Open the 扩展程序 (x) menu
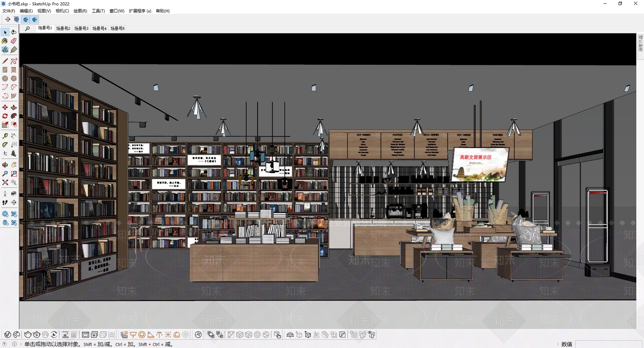 click(x=140, y=11)
